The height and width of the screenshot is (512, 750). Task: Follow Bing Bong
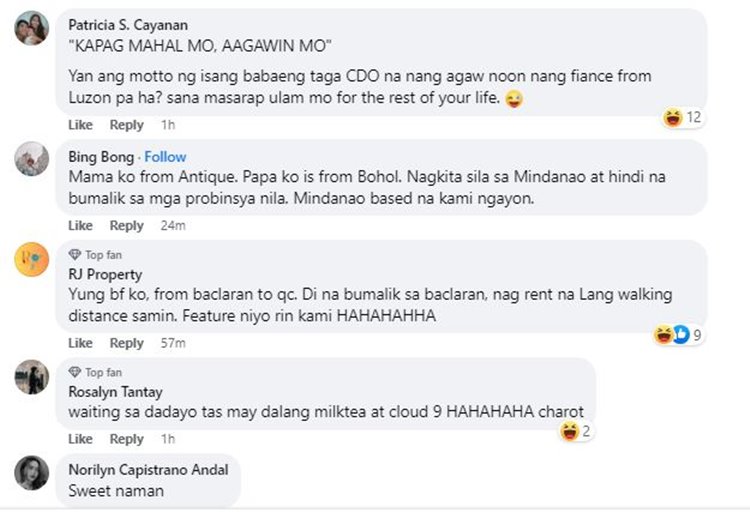tap(166, 157)
